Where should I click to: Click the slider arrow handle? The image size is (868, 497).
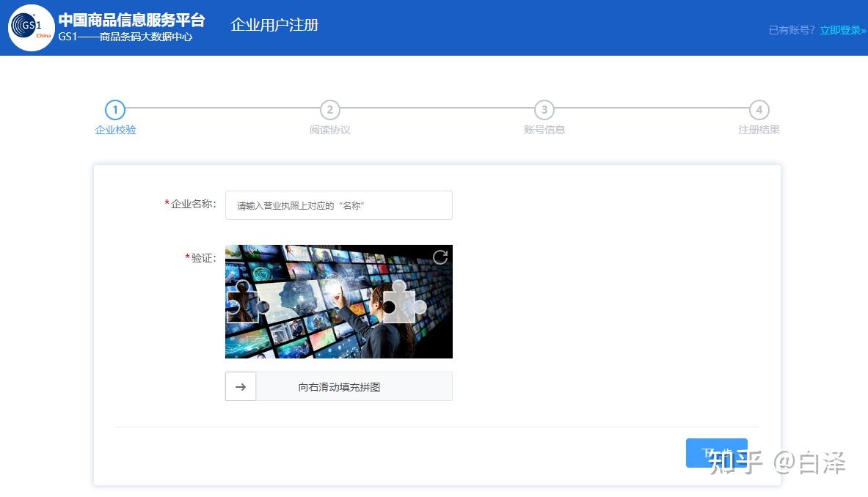point(241,386)
